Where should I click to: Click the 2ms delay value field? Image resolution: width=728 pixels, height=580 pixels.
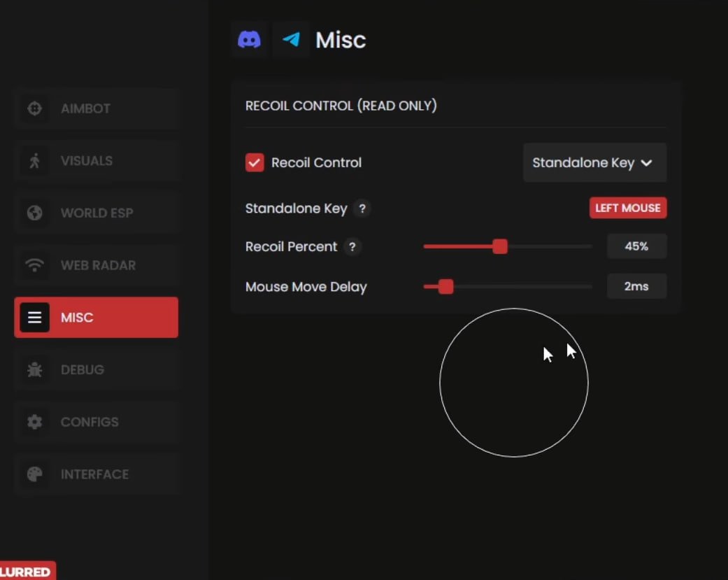pos(636,287)
